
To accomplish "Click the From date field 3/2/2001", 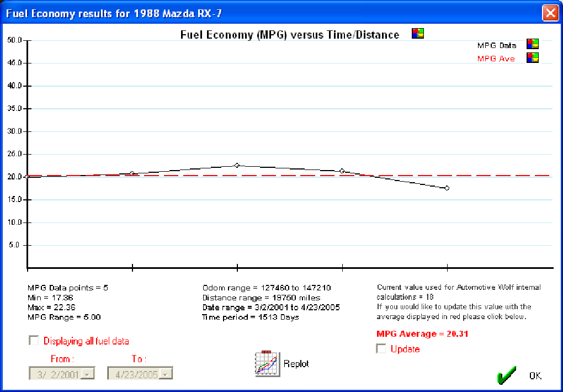I will pyautogui.click(x=62, y=373).
